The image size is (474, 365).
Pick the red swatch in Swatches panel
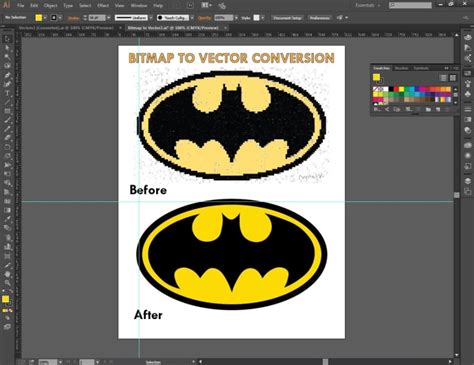click(396, 89)
